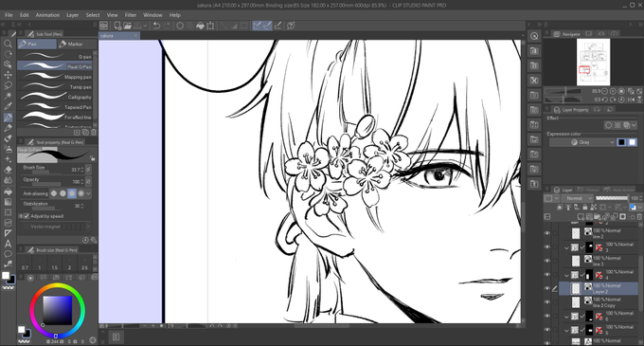The width and height of the screenshot is (644, 346).
Task: Click the New raster layer icon
Action: [581, 216]
